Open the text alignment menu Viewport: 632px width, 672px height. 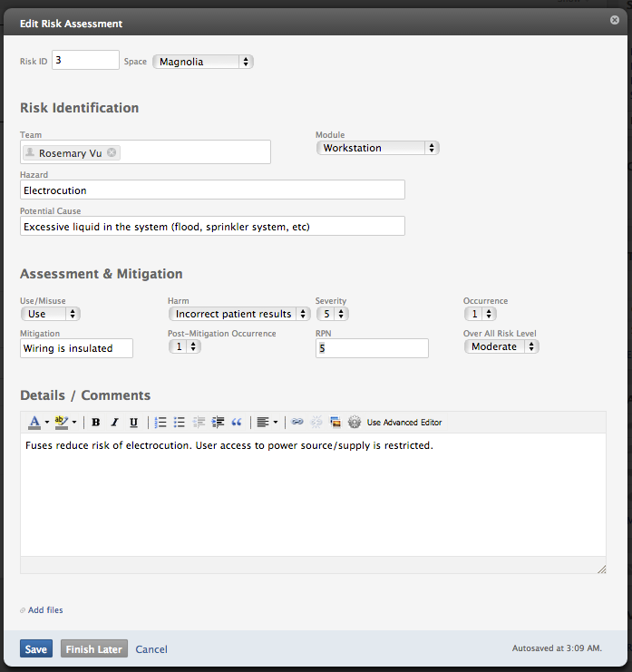[x=267, y=423]
